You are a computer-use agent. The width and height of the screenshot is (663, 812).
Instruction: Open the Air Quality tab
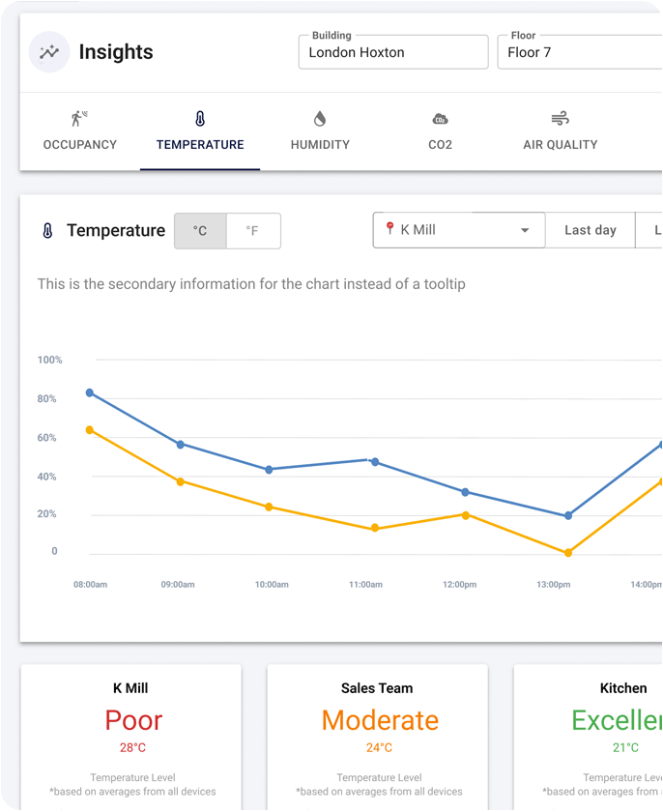click(x=560, y=131)
